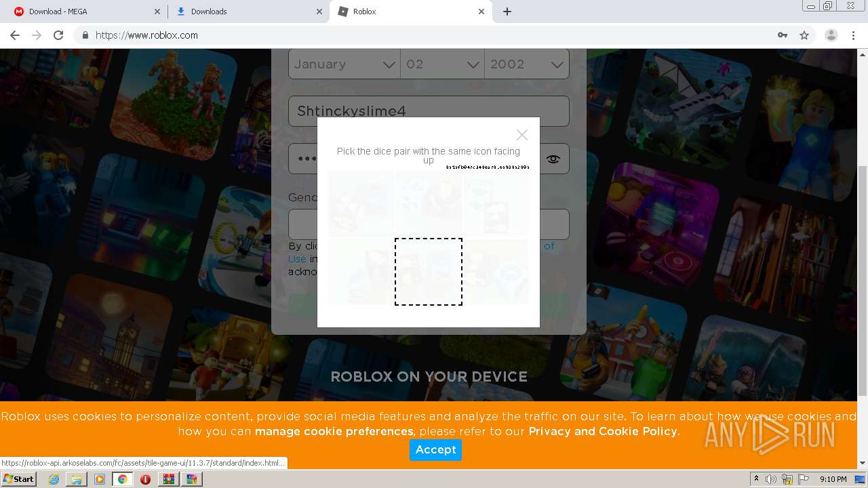Pick the bottom-left dice pair tile
This screenshot has height=488, width=868.
pyautogui.click(x=361, y=271)
